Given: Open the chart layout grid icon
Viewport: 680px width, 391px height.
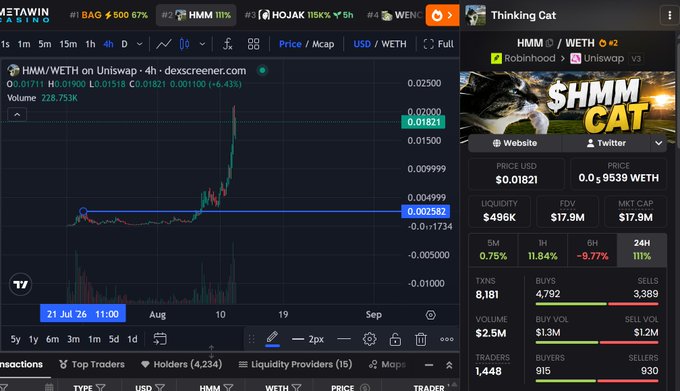Looking at the screenshot, I should [253, 44].
